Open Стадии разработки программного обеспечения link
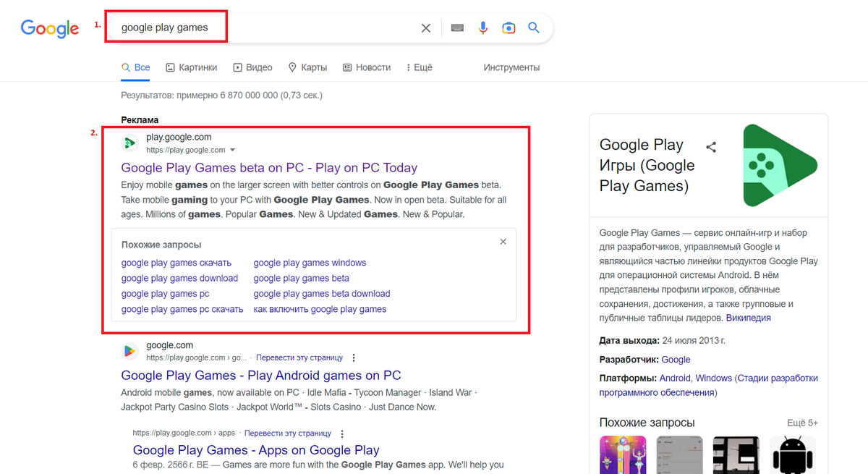 pyautogui.click(x=709, y=385)
